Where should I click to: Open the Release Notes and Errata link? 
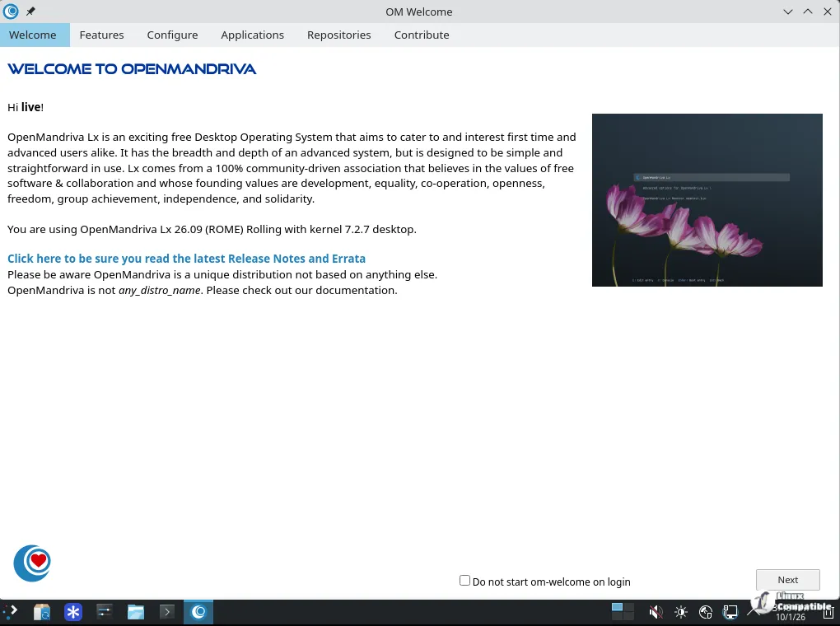tap(186, 259)
